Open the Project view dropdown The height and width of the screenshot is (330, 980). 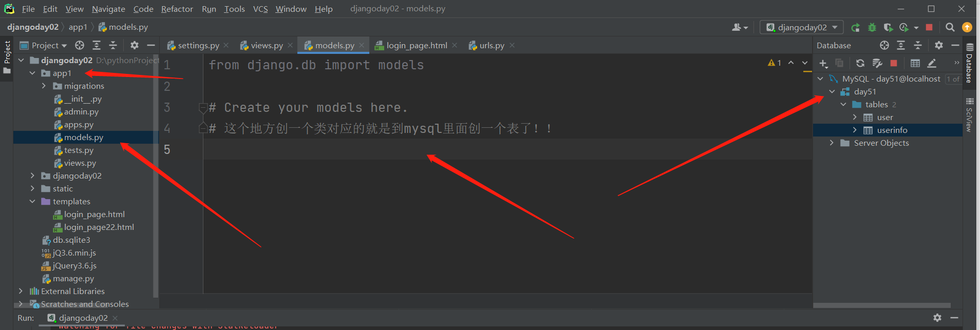(x=43, y=45)
